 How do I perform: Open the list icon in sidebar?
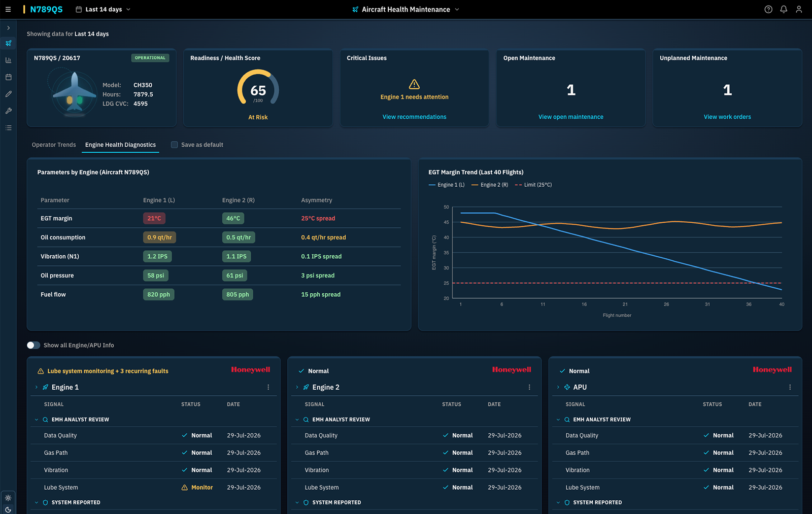tap(9, 128)
